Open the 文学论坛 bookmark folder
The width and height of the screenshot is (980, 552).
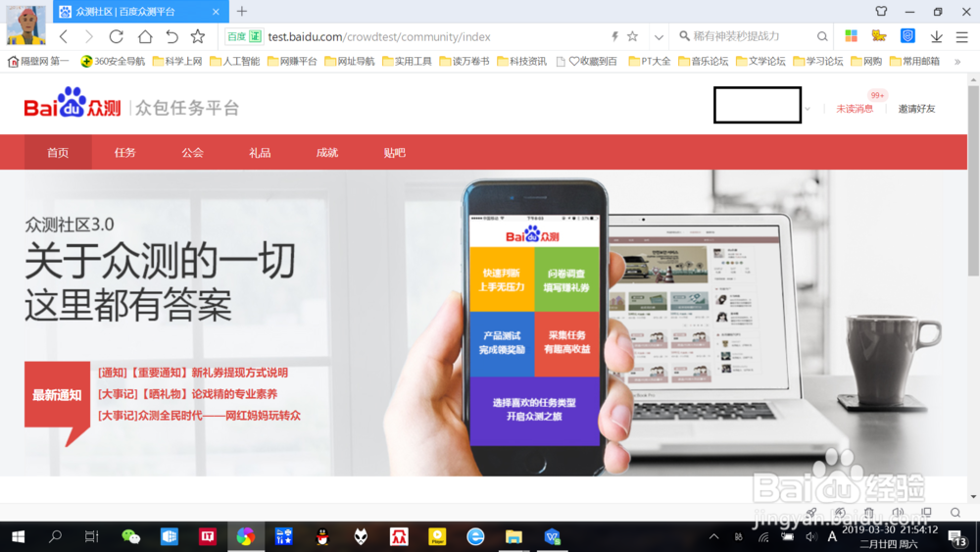pyautogui.click(x=761, y=61)
